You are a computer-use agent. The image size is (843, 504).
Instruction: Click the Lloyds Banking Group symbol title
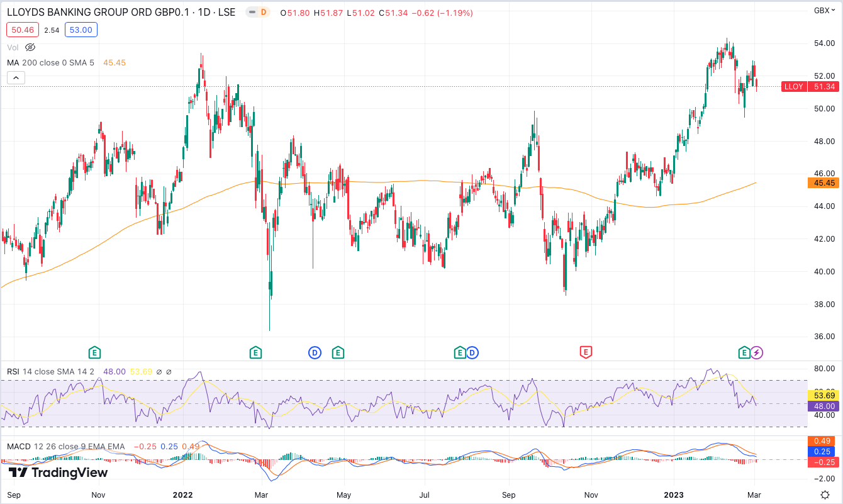(x=121, y=12)
